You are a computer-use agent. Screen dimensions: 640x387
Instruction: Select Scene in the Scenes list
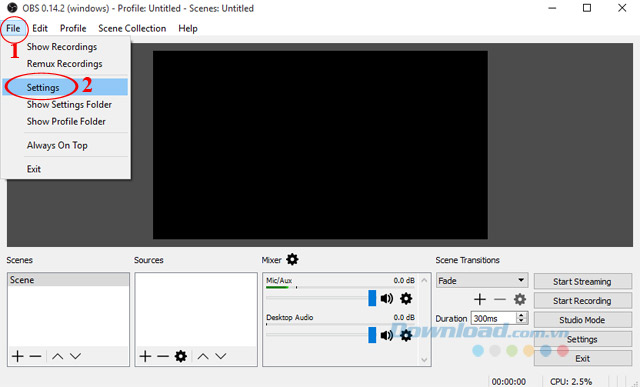(x=68, y=280)
